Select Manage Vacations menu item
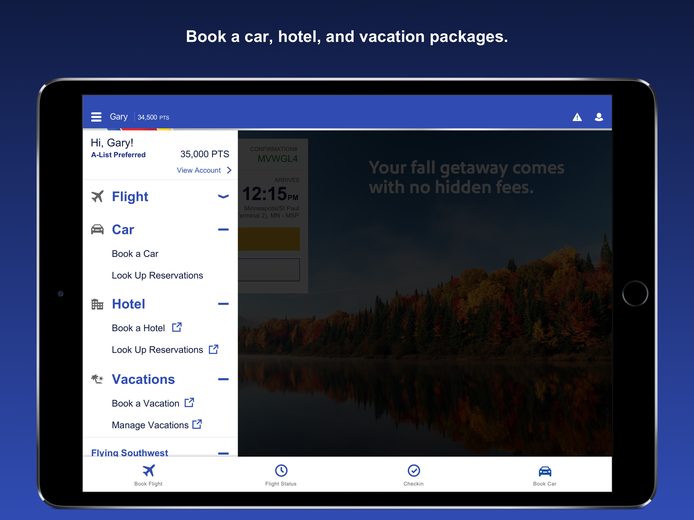This screenshot has height=520, width=694. click(x=150, y=425)
